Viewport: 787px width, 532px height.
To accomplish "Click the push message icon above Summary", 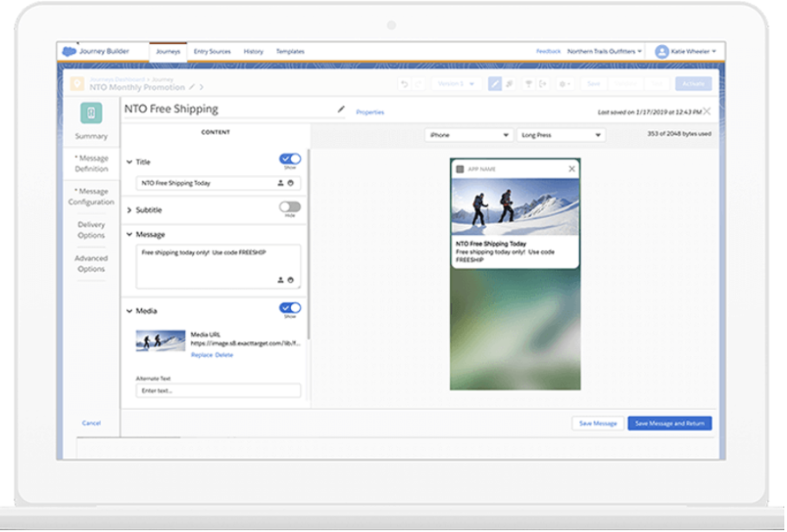I will [91, 113].
